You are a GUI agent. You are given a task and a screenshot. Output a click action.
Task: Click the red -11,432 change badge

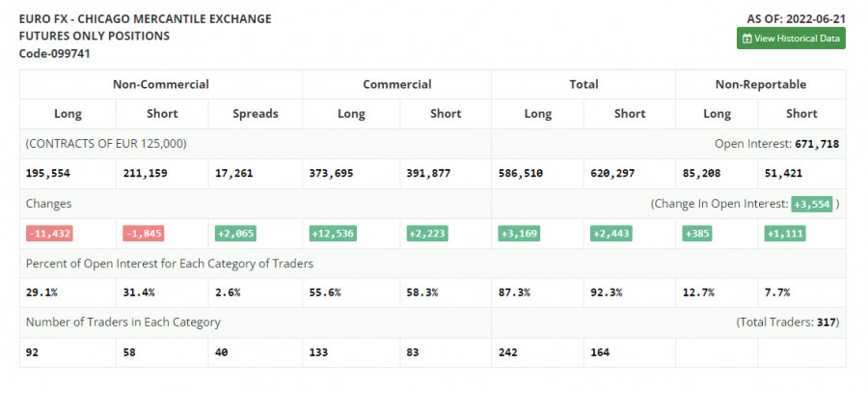pos(50,234)
